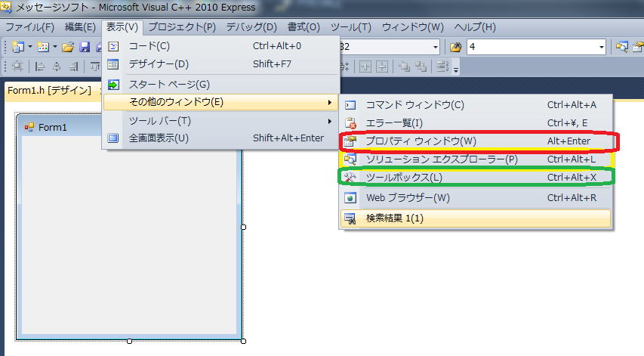Open the Add New Item dropdown arrow
This screenshot has width=644, height=356.
(54, 47)
